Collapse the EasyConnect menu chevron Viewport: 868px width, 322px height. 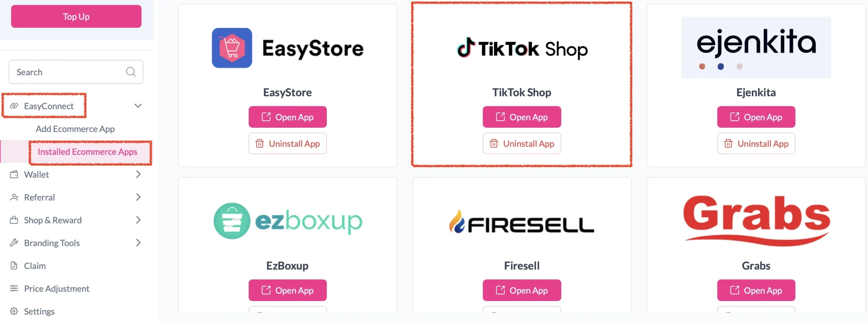[x=138, y=106]
